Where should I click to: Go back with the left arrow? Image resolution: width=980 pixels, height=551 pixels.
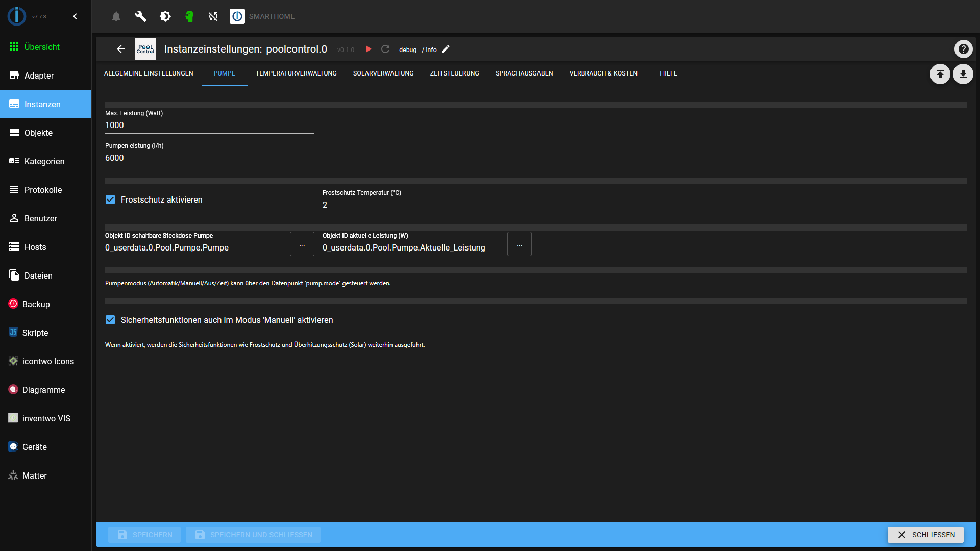coord(121,49)
